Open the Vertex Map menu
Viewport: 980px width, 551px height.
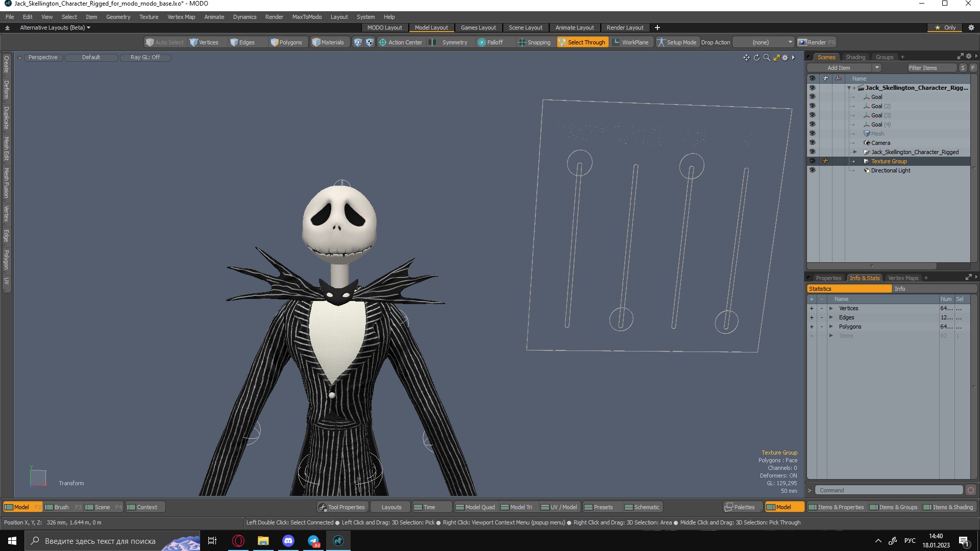(x=181, y=17)
